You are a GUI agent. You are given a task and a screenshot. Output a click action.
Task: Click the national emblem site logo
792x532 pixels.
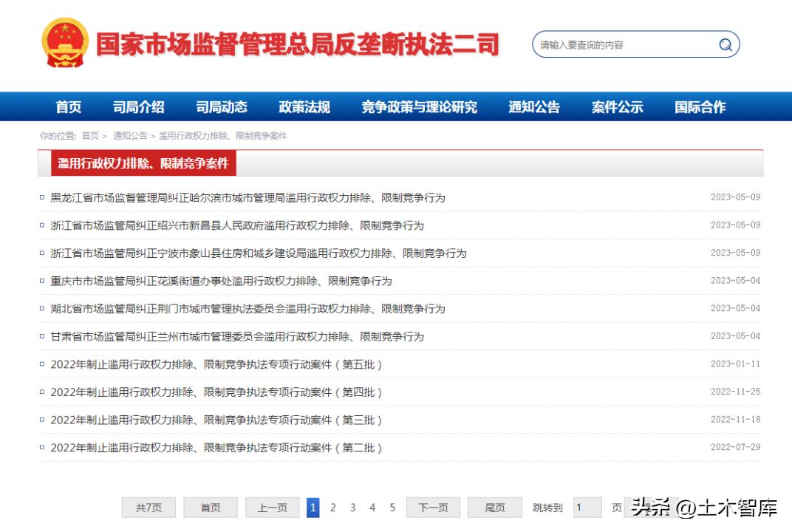tap(64, 43)
